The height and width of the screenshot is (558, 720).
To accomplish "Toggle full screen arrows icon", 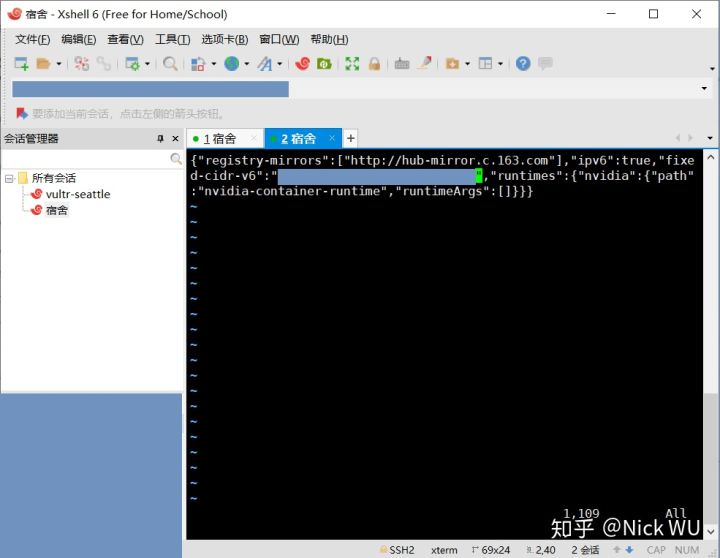I will click(352, 63).
